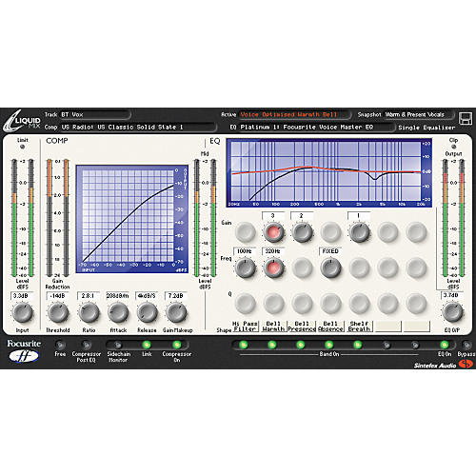Open the Comp emulation selector field
476x476 pixels.
(x=138, y=128)
